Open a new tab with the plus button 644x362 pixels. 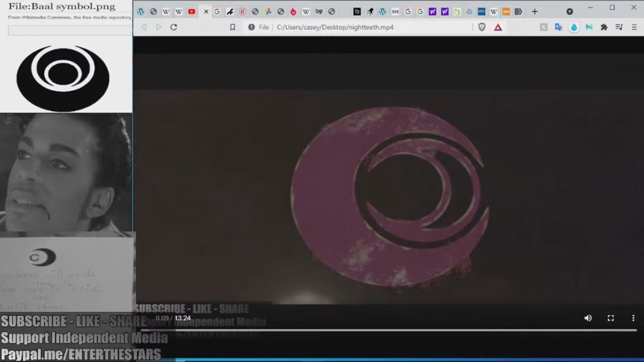tap(534, 12)
